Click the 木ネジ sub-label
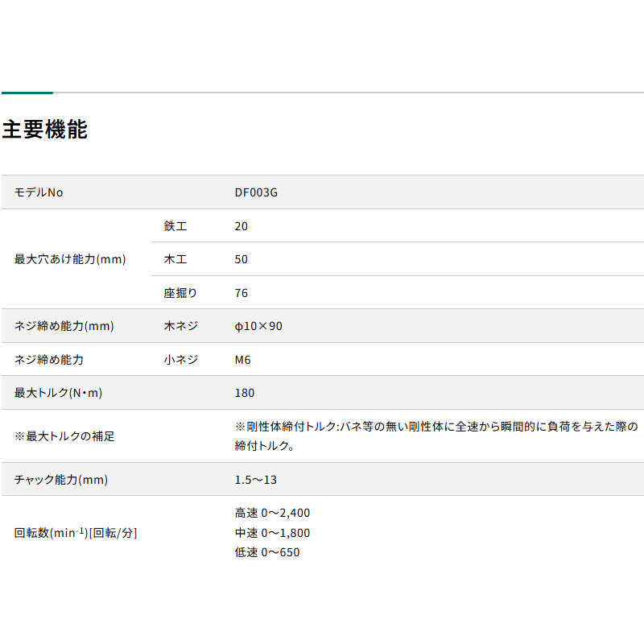Image resolution: width=644 pixels, height=644 pixels. coord(180,326)
